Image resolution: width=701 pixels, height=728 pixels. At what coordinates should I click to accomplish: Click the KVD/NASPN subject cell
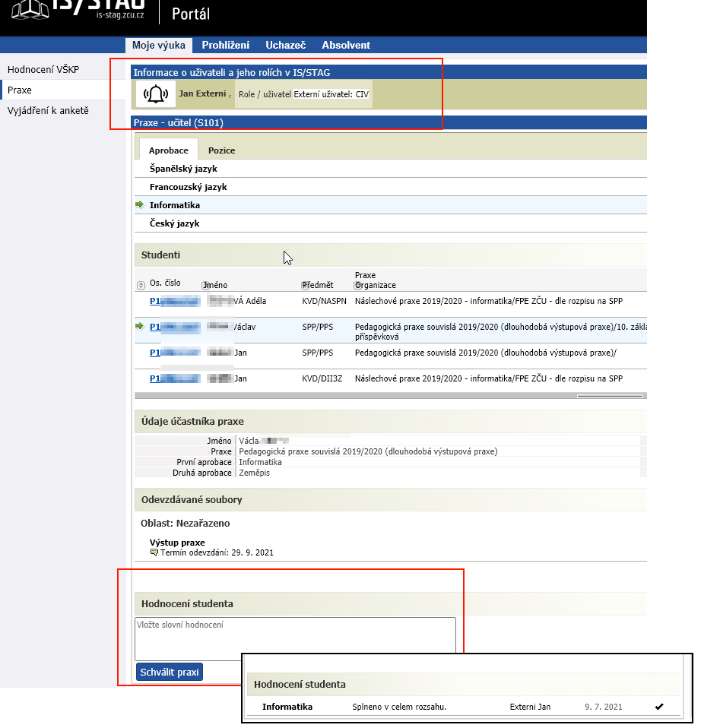pos(324,301)
